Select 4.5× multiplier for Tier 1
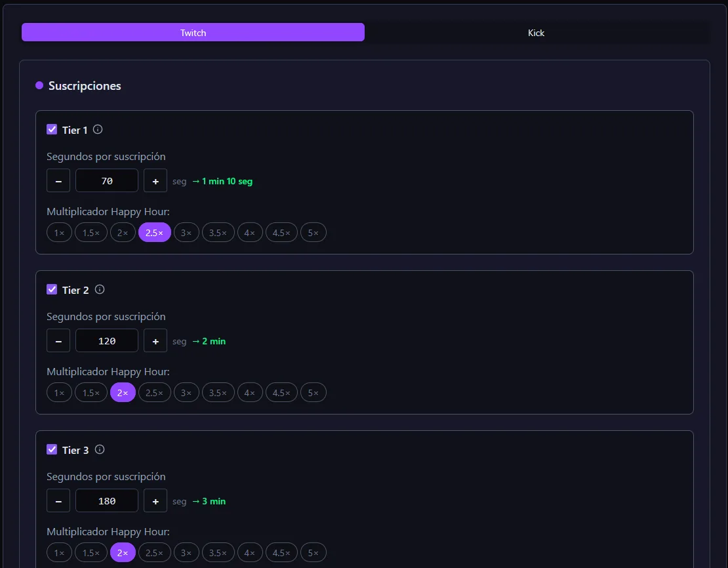 tap(281, 233)
